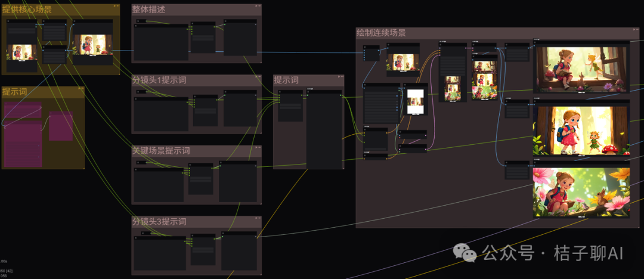
Task: Click the play arrow icon in yellow 提示词 header
Action: click(79, 88)
